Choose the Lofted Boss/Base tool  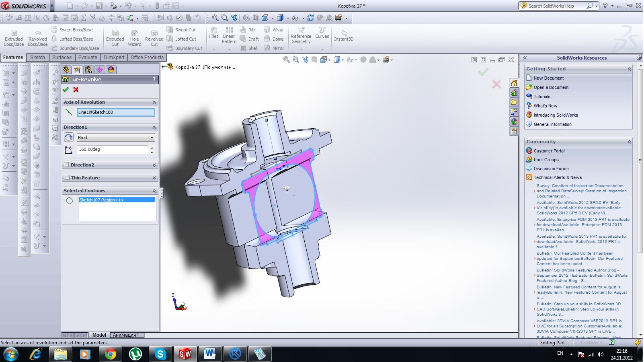click(x=72, y=39)
